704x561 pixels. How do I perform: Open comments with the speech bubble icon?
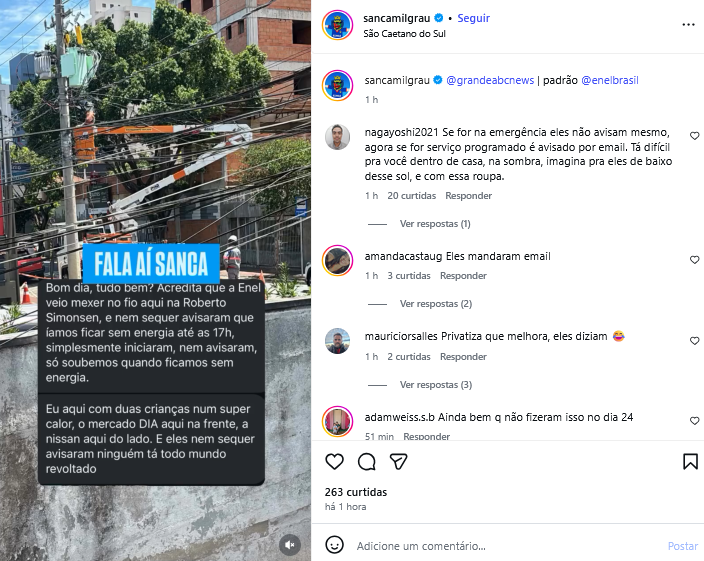367,461
